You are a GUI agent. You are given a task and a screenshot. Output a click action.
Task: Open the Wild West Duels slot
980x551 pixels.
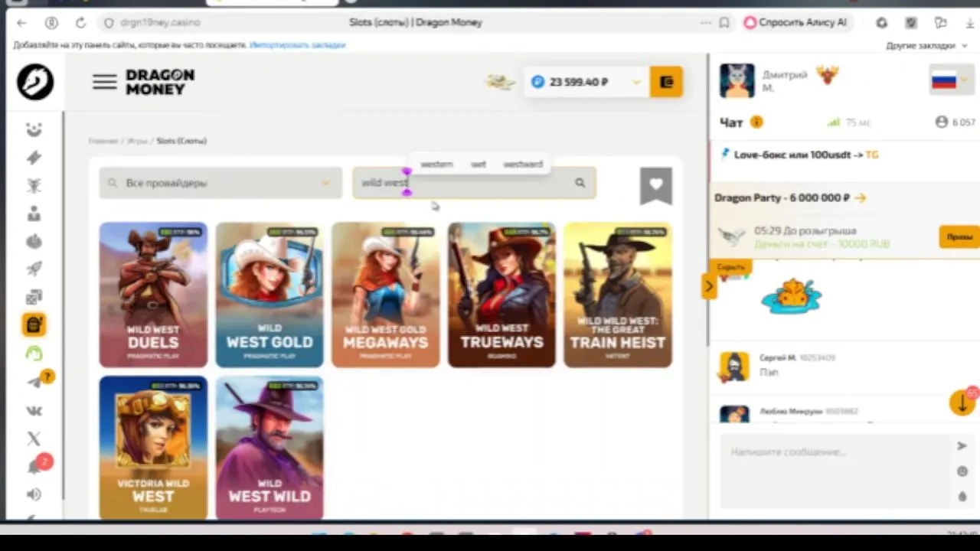coord(153,295)
